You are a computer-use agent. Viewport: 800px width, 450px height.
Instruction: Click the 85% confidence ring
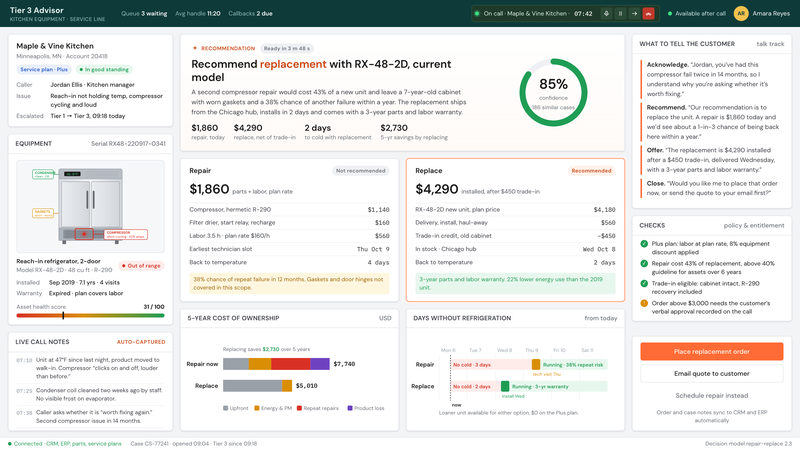click(x=553, y=92)
